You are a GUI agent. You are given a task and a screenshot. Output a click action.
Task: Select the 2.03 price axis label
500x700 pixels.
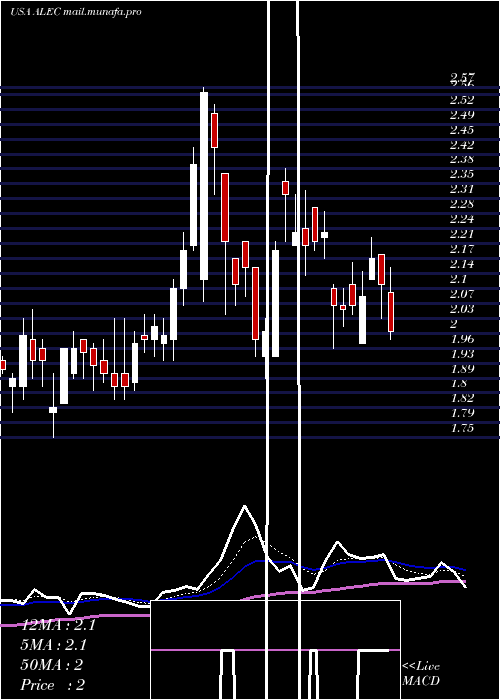click(462, 308)
